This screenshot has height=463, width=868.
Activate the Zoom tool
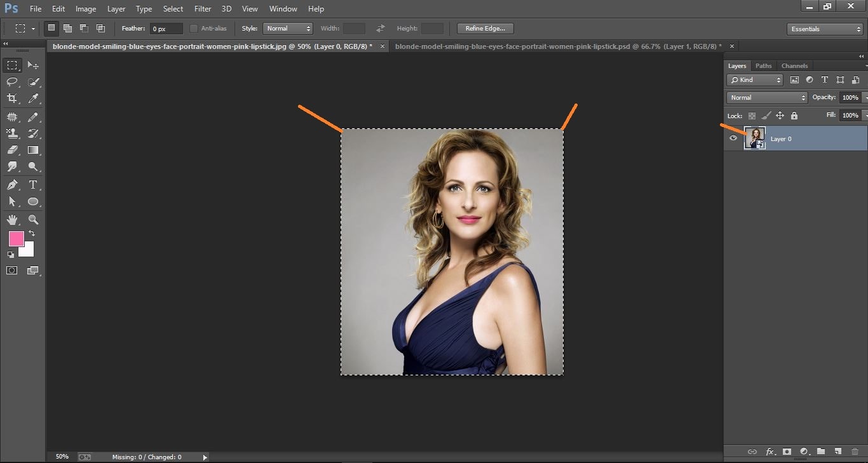click(x=33, y=220)
